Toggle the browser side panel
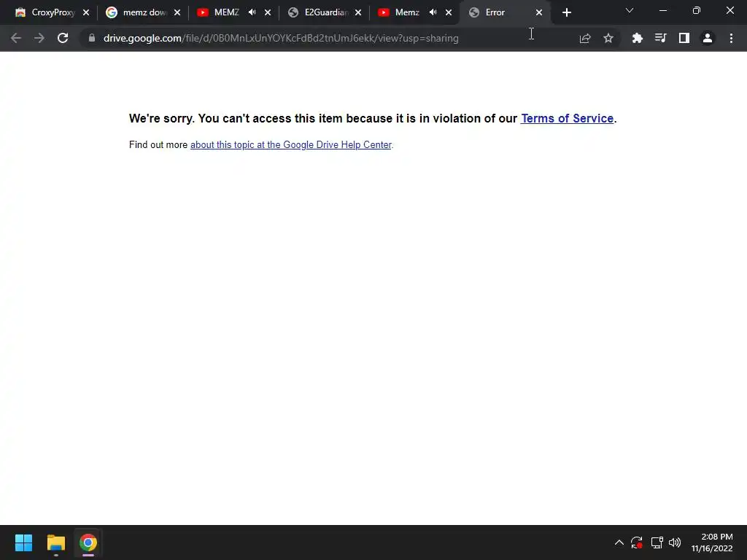The image size is (747, 560). (684, 38)
